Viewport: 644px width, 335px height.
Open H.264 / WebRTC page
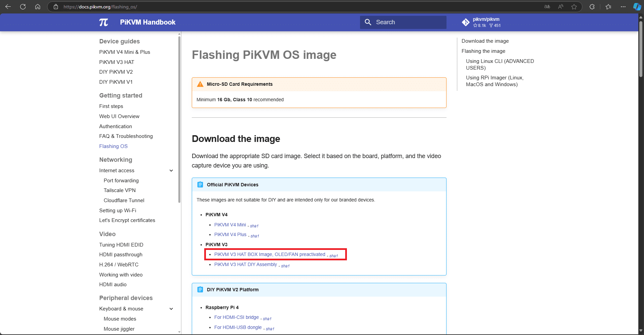point(119,265)
